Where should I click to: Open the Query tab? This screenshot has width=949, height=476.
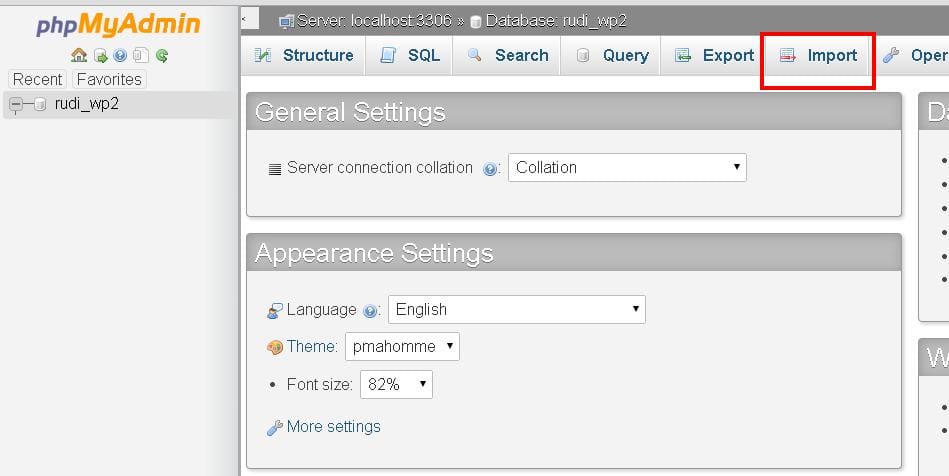(611, 55)
